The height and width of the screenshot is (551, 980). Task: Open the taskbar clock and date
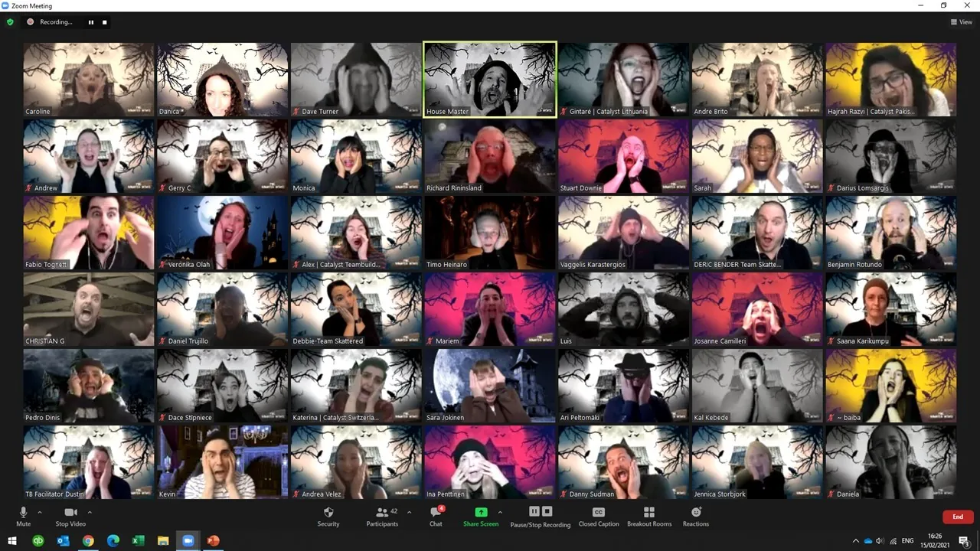pos(935,540)
